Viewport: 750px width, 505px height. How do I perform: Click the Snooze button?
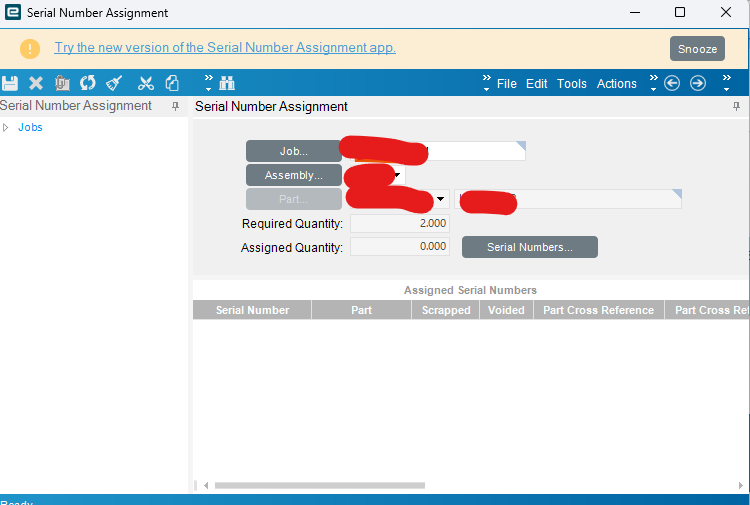coord(697,49)
